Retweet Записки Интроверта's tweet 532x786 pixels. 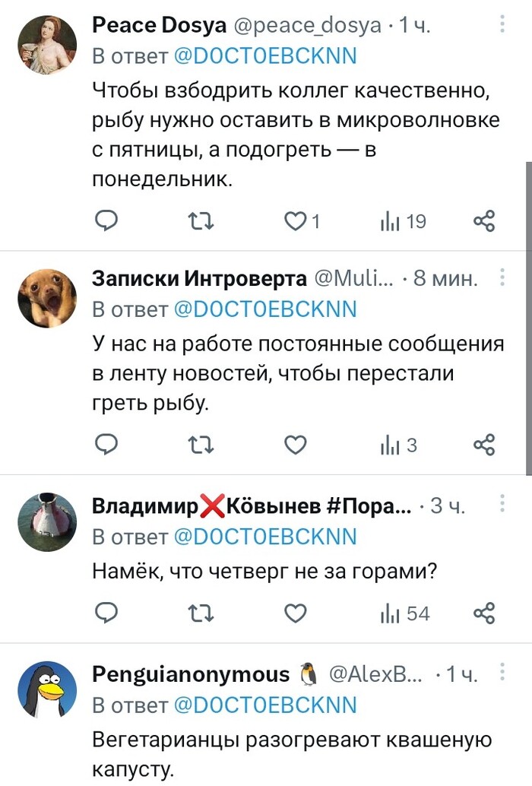pyautogui.click(x=201, y=445)
